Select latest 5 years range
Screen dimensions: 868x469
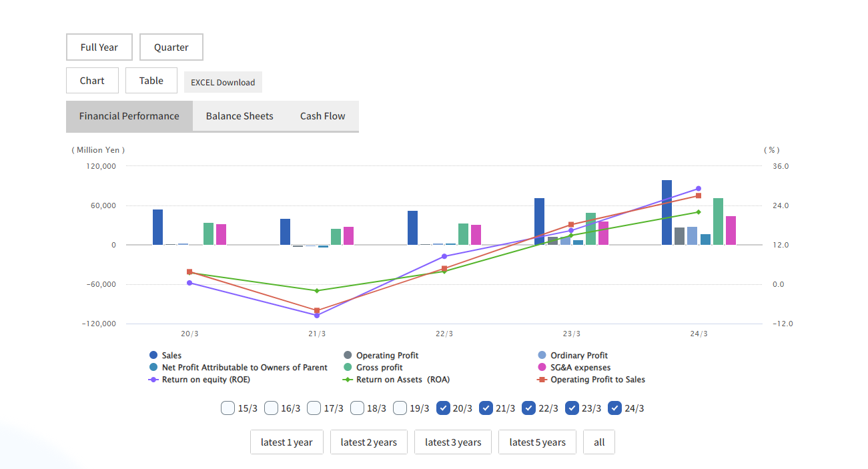point(537,442)
